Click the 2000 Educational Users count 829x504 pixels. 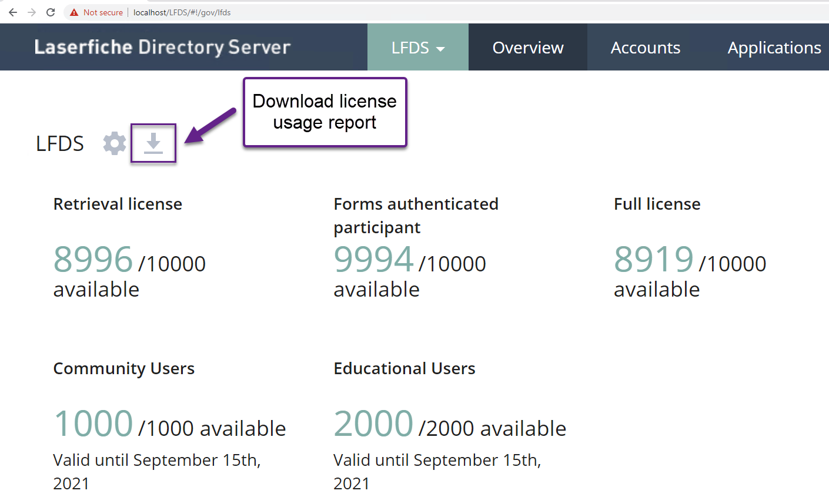point(374,424)
